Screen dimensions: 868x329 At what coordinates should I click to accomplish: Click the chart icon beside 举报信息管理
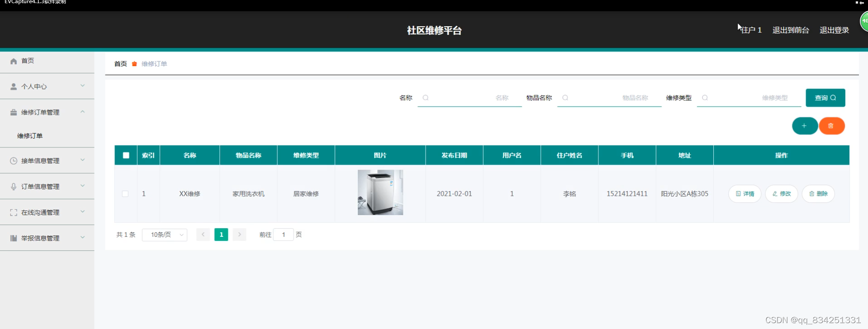[x=14, y=238]
